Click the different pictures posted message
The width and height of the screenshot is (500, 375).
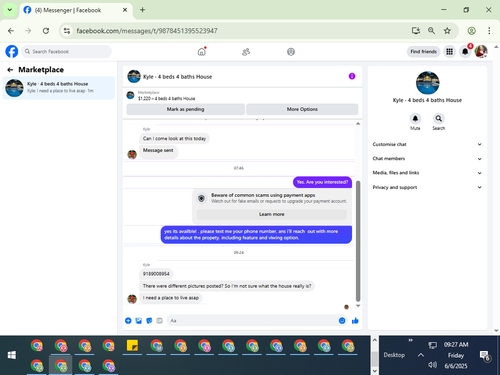[x=227, y=286]
